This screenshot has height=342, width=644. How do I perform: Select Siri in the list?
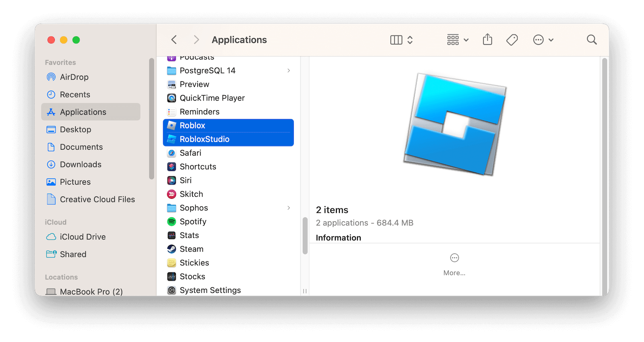[x=228, y=180]
